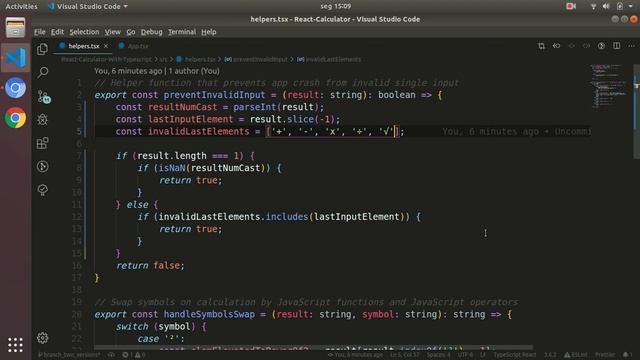Viewport: 640px width, 360px height.
Task: Click Open Changes with Previous Revision icon
Action: tap(556, 46)
